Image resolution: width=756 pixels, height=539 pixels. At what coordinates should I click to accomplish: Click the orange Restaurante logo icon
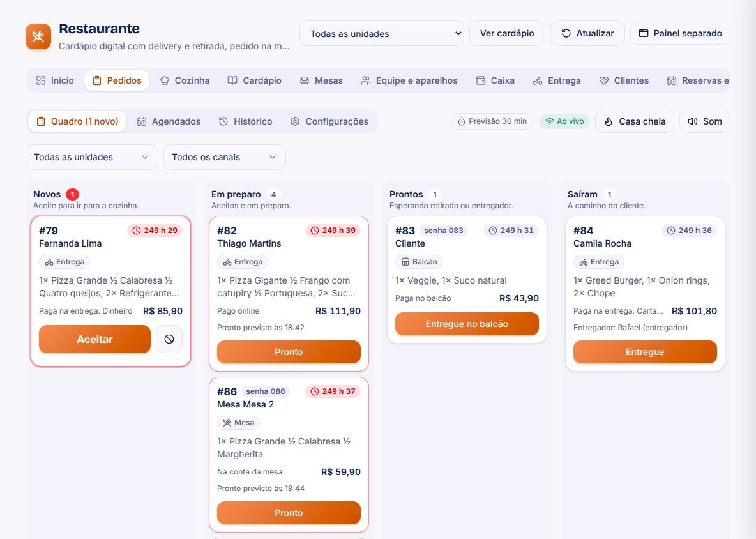coord(38,36)
